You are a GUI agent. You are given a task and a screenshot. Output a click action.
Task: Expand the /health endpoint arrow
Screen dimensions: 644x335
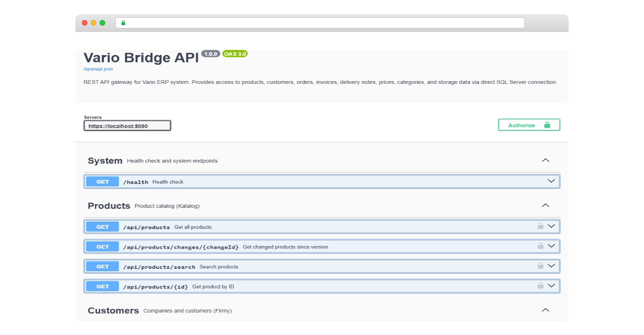(x=551, y=181)
